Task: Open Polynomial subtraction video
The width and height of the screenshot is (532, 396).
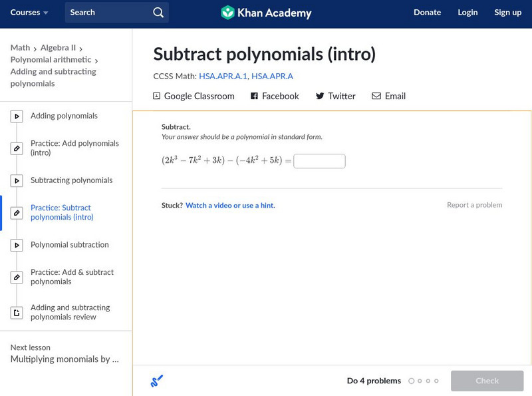Action: 69,245
